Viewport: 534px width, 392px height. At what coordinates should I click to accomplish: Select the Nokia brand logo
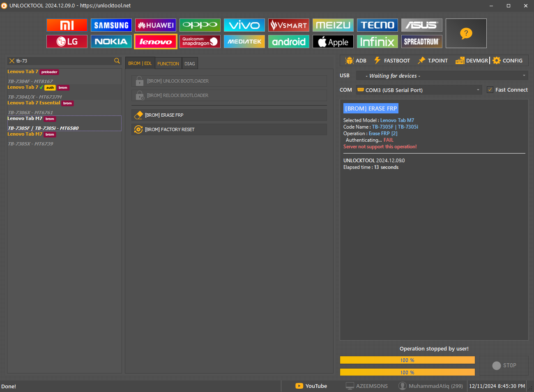click(x=111, y=42)
